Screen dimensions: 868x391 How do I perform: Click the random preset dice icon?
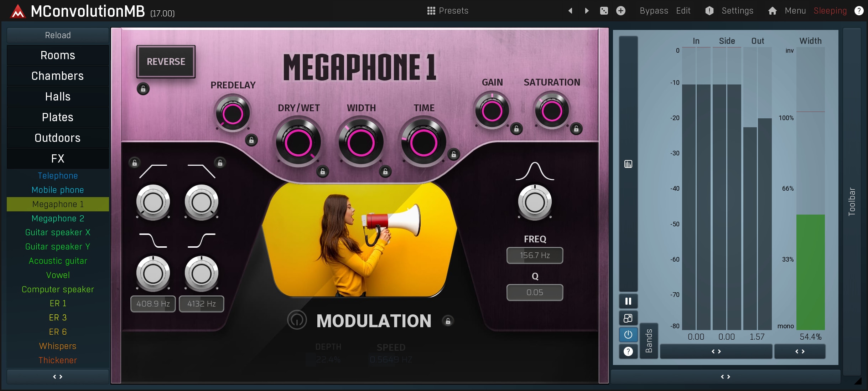coord(604,11)
